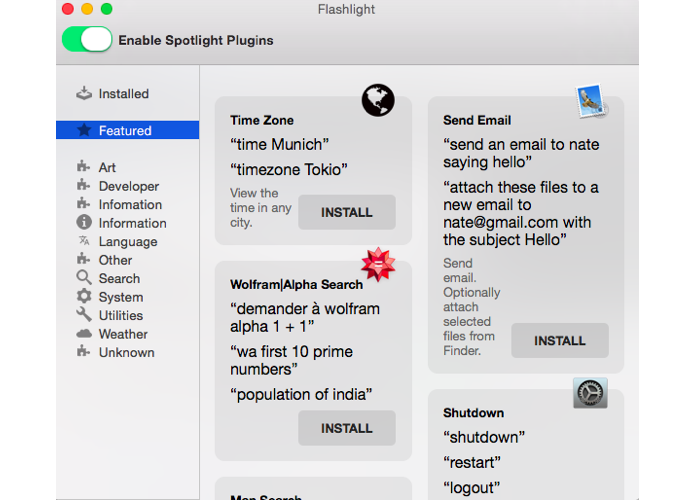
Task: Install the Time Zone plugin
Action: pyautogui.click(x=347, y=212)
